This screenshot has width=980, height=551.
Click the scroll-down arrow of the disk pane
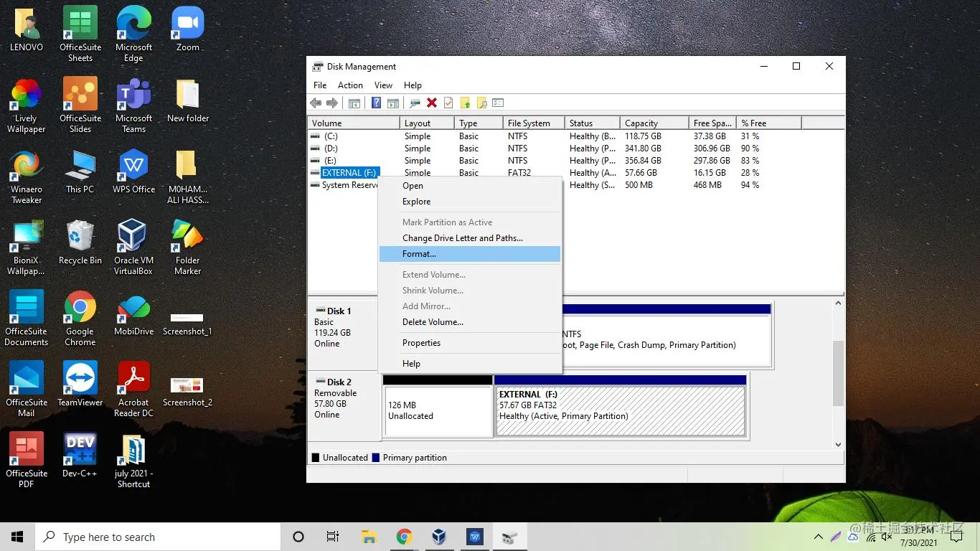click(x=838, y=445)
